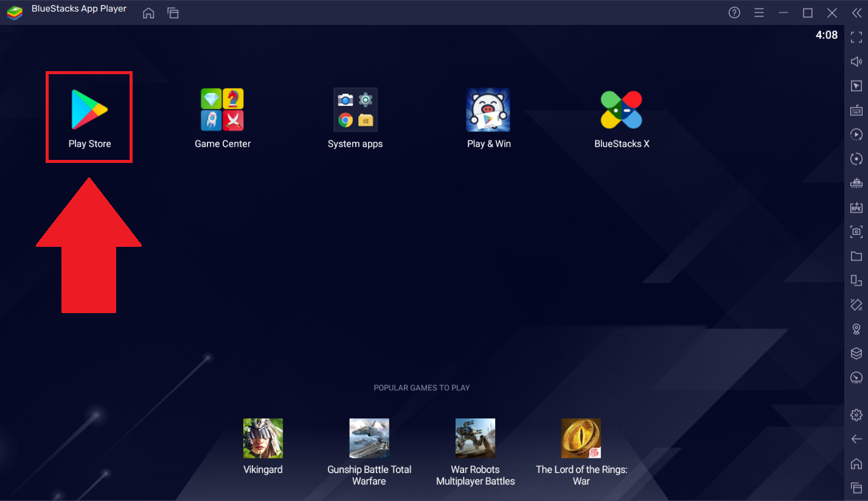Click the BlueStacks logo in the title bar
Viewport: 868px width, 501px height.
point(15,13)
